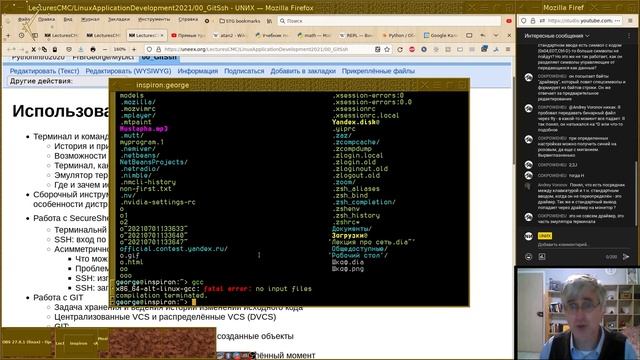
Task: Reload the page
Action: pos(400,49)
